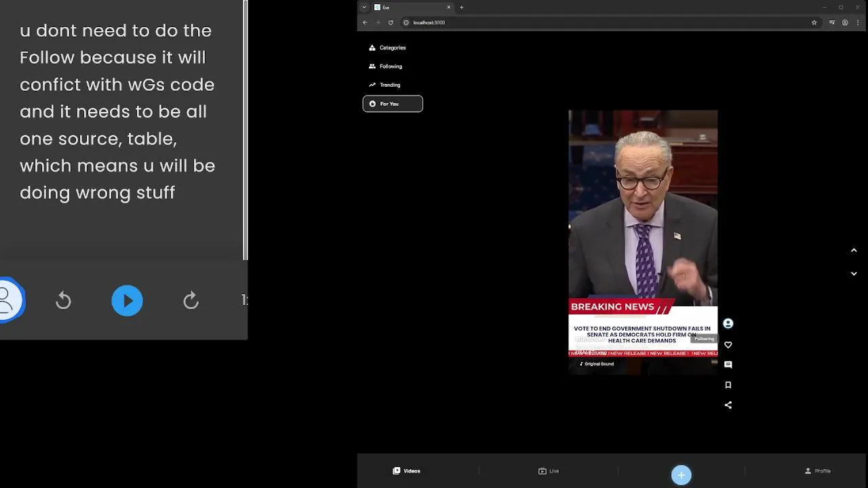Share the current video
The image size is (868, 488).
pos(728,405)
